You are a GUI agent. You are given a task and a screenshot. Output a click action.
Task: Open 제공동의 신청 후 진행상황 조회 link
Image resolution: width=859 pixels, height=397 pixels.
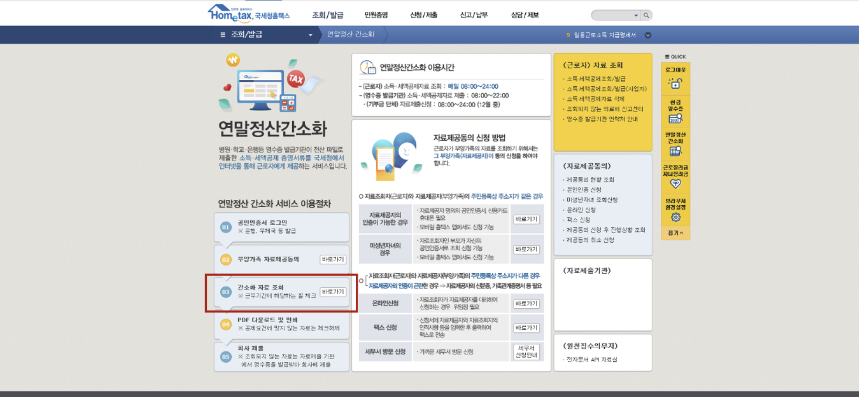pyautogui.click(x=606, y=229)
